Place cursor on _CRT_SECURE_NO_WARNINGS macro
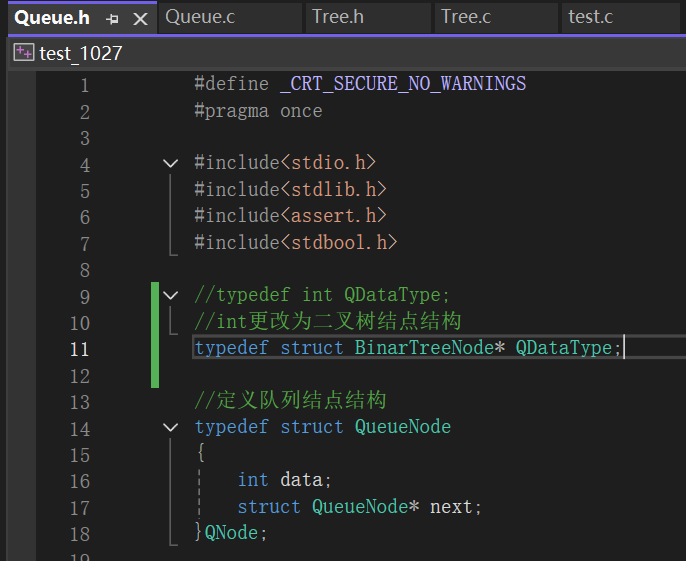This screenshot has width=686, height=561. 403,84
